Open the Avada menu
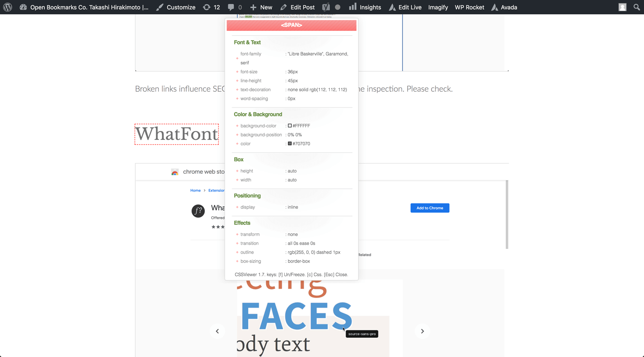Image resolution: width=644 pixels, height=357 pixels. pyautogui.click(x=504, y=7)
